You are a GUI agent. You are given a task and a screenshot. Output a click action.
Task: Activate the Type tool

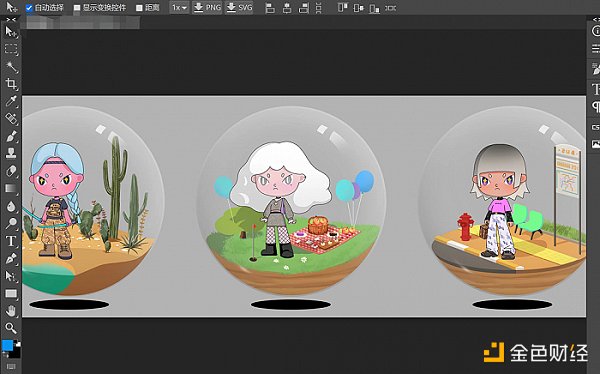coord(11,241)
